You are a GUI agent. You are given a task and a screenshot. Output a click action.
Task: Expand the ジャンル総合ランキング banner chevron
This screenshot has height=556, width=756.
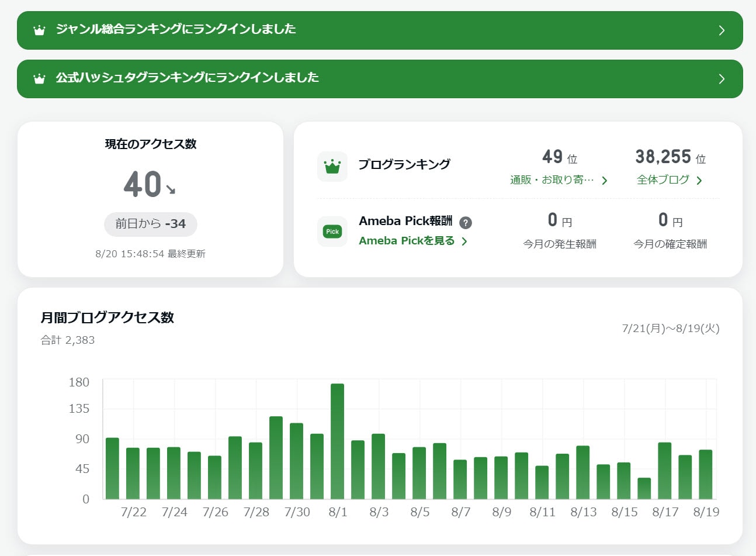(722, 30)
